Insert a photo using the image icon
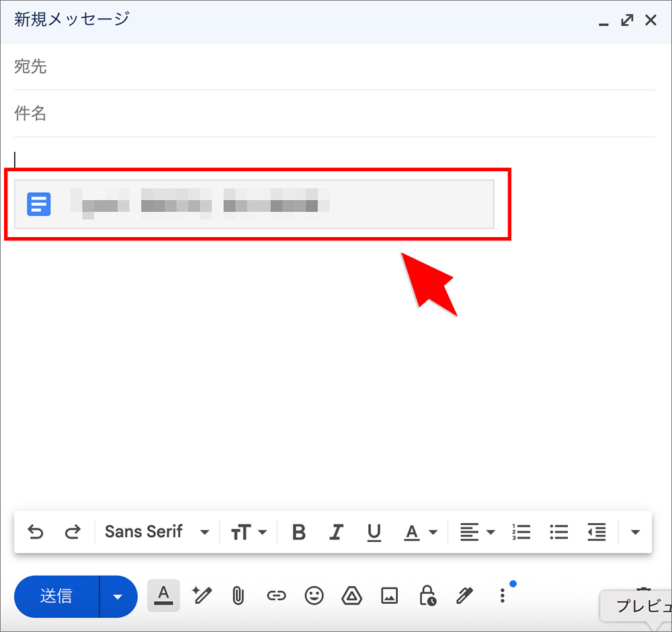Image resolution: width=672 pixels, height=632 pixels. point(389,596)
